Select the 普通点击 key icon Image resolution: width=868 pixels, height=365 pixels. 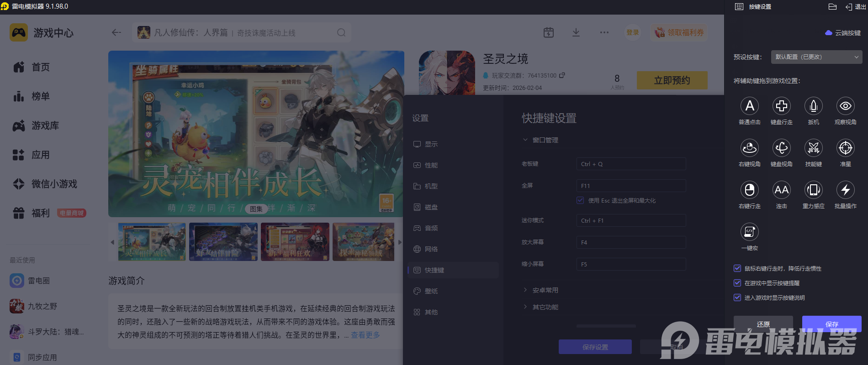coord(750,106)
